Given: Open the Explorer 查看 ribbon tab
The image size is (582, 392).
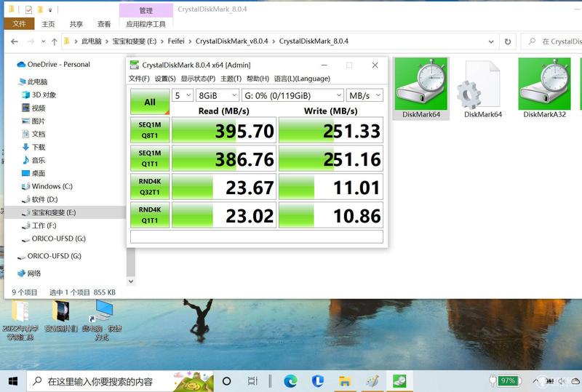Looking at the screenshot, I should click(x=104, y=24).
